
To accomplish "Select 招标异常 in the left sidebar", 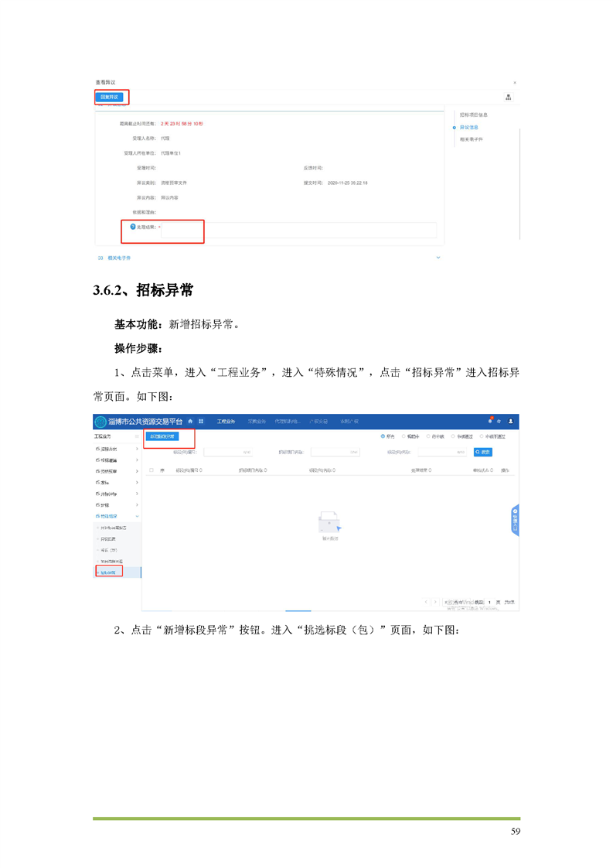I will (108, 572).
